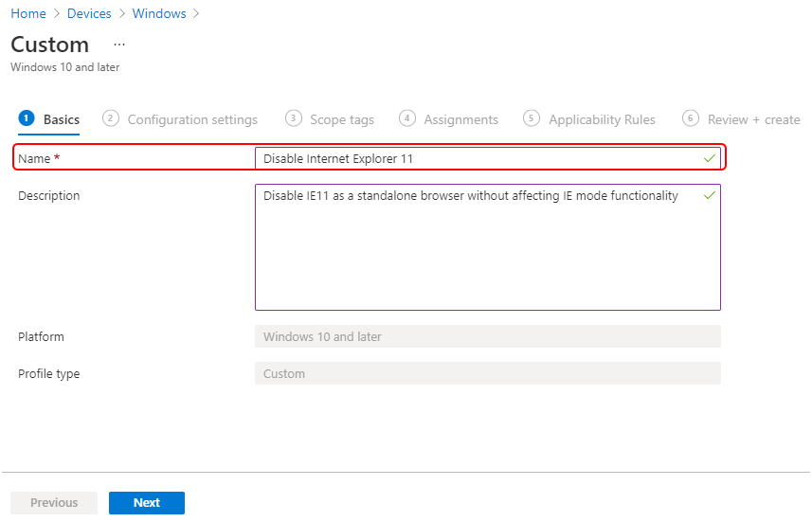Screen dimensions: 812x522
Task: Click the Profile type label
Action: tap(49, 374)
